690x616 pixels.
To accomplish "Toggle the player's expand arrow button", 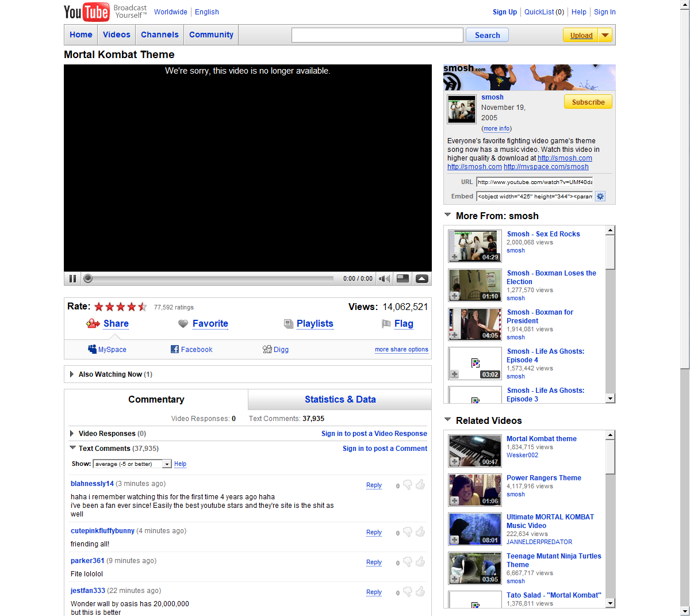I will (421, 278).
